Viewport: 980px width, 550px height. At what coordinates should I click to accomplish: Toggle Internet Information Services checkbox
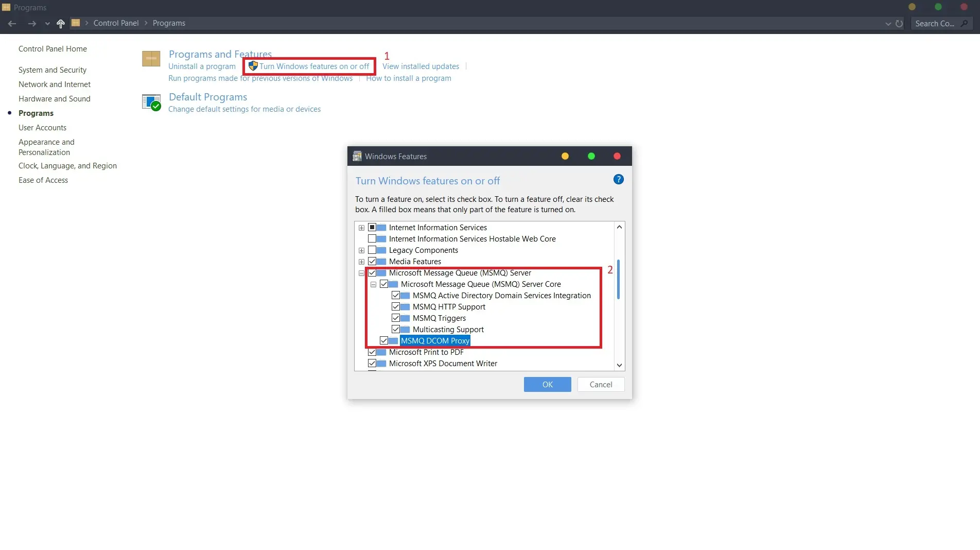point(372,227)
